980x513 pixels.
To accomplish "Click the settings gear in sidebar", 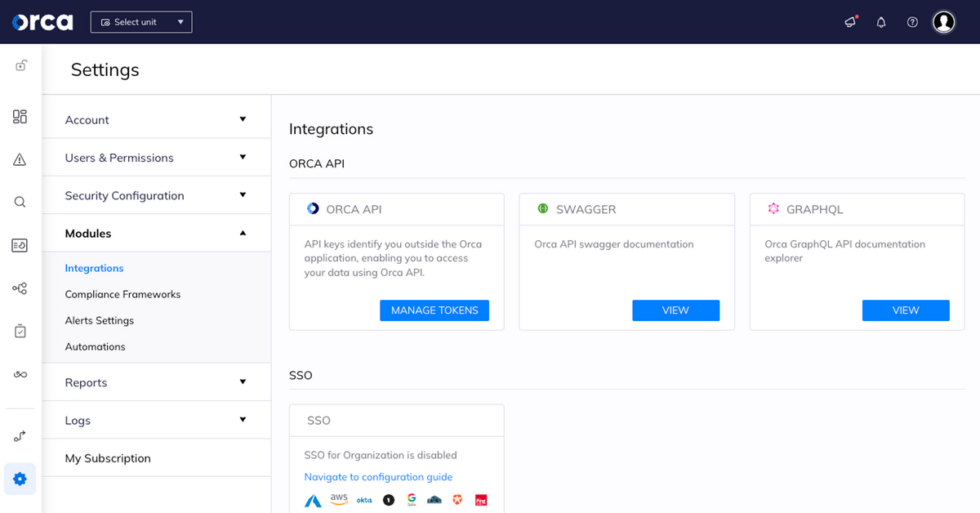I will click(20, 479).
